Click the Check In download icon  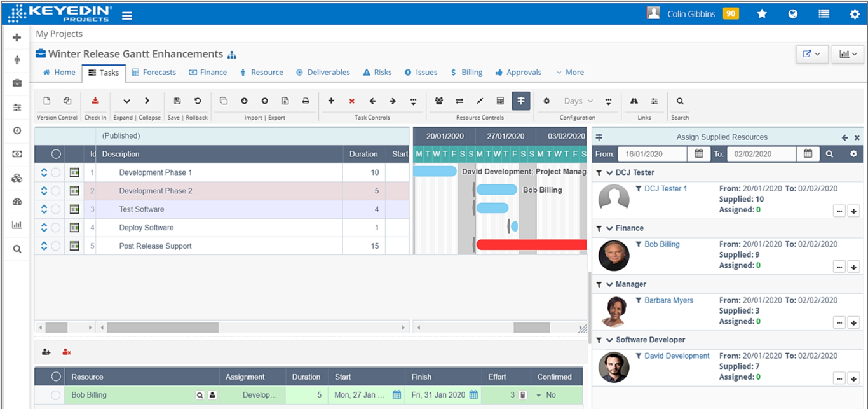pyautogui.click(x=95, y=101)
